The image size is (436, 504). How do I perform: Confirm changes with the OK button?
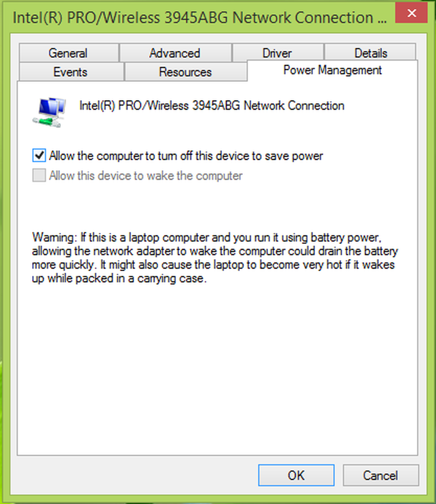pyautogui.click(x=296, y=475)
